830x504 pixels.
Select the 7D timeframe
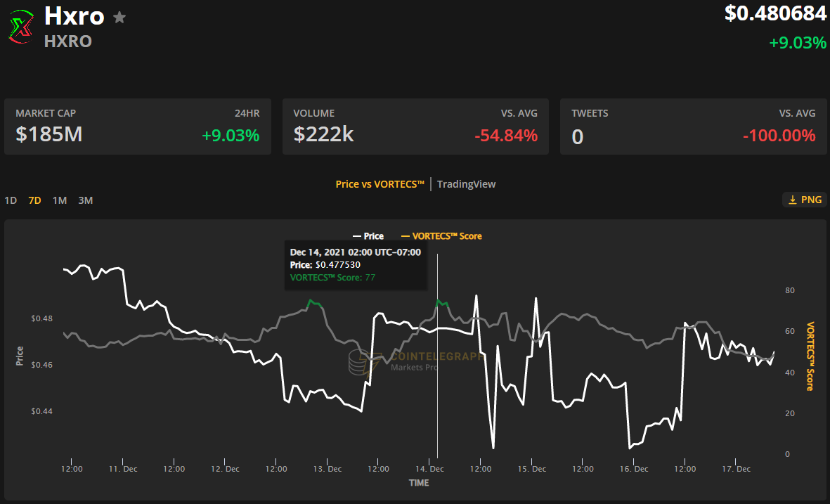(34, 200)
